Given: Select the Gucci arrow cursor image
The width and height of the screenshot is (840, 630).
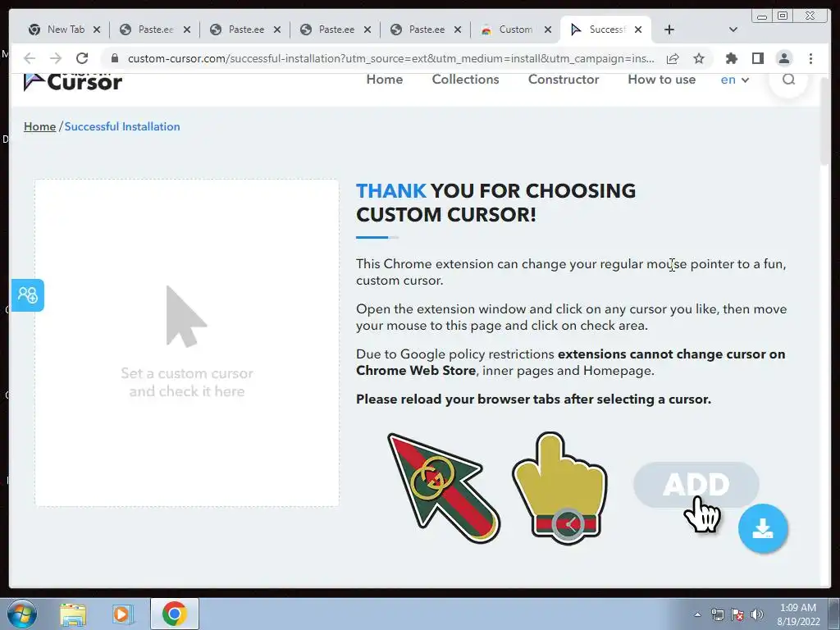Looking at the screenshot, I should [444, 488].
